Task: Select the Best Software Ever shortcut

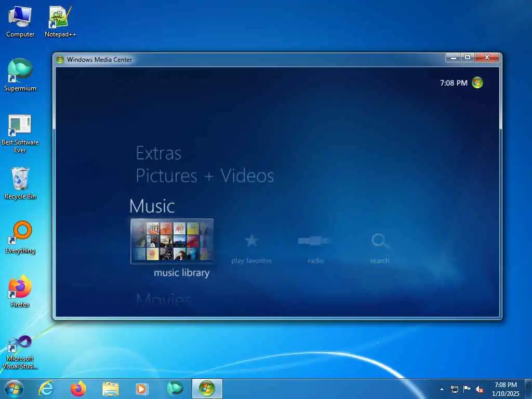Action: [20, 134]
